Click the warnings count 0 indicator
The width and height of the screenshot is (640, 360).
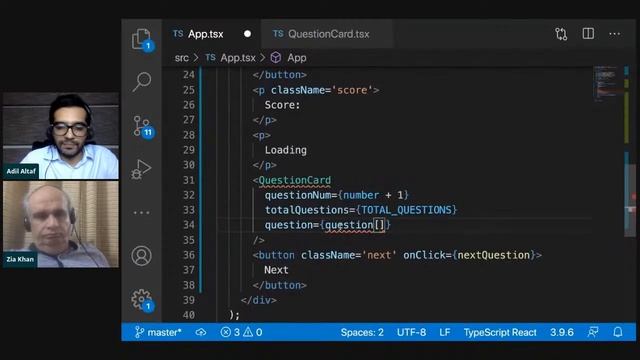253,332
